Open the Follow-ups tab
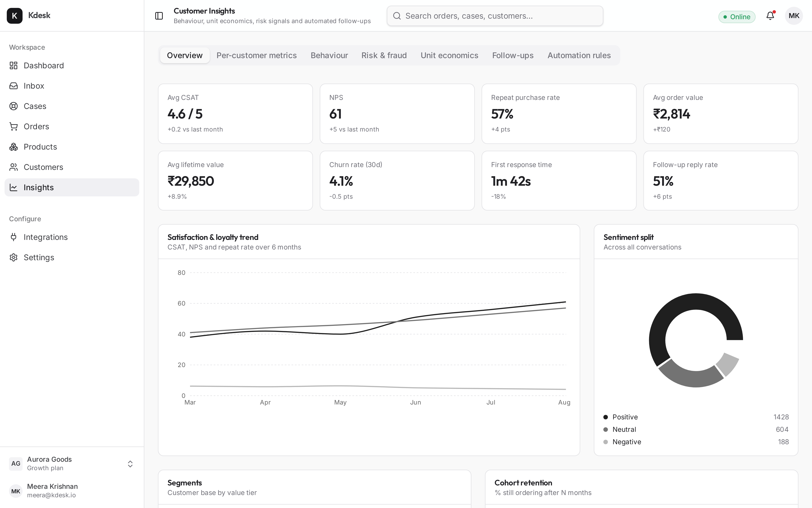Image resolution: width=812 pixels, height=508 pixels. point(513,56)
